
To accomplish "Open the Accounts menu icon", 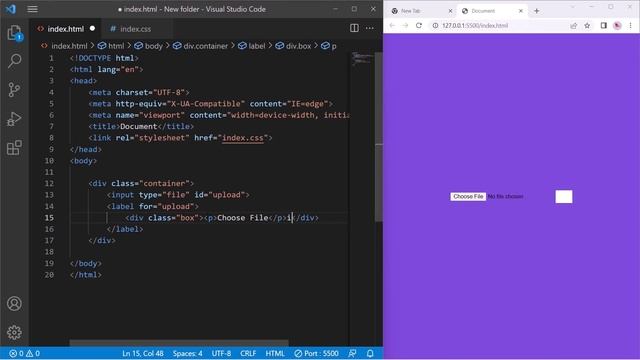I will [x=14, y=304].
